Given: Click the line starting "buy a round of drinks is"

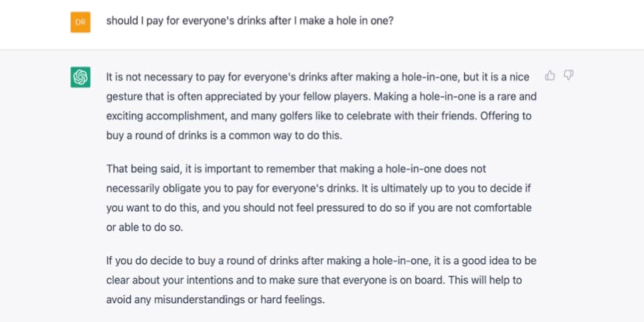Looking at the screenshot, I should 224,135.
